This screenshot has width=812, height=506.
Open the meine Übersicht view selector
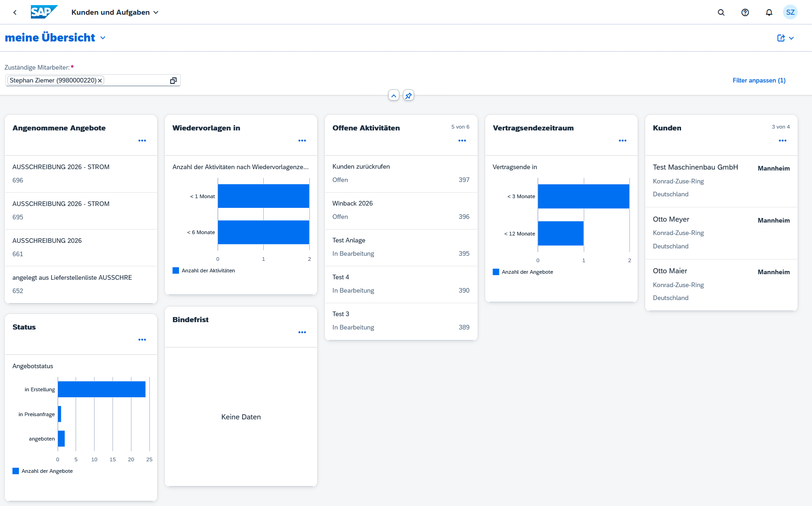(102, 38)
